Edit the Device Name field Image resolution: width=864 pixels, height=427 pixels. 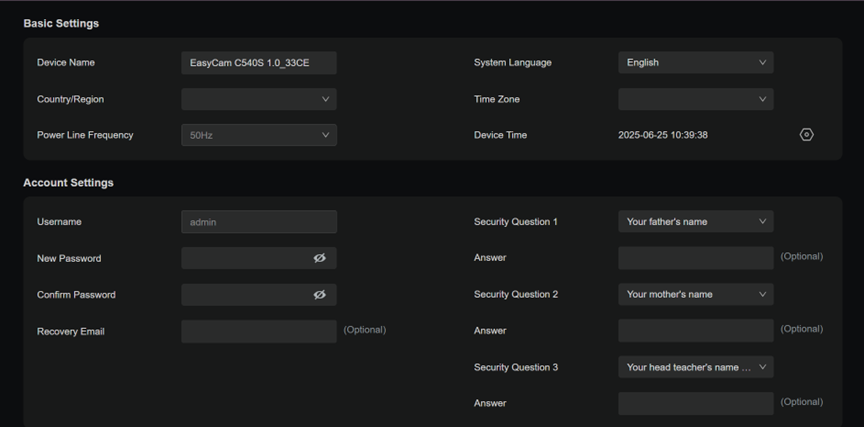259,63
